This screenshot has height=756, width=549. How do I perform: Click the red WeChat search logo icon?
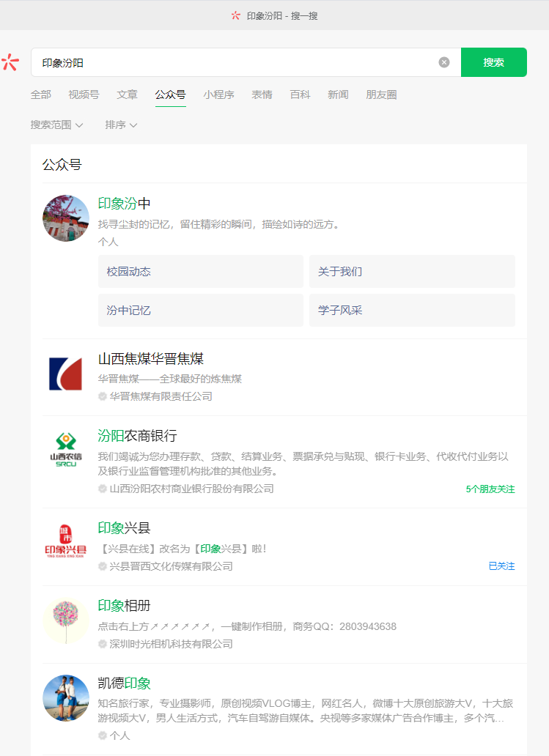pos(10,62)
